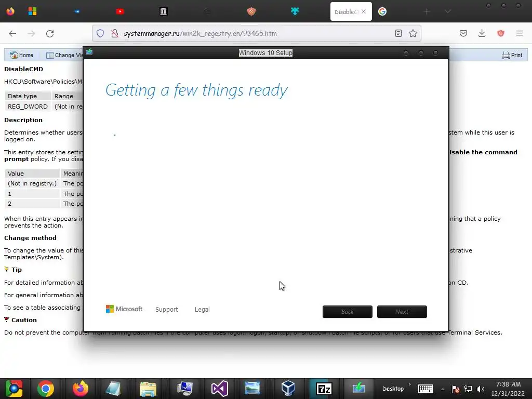Open Visual Studio from the taskbar
532x399 pixels.
(x=220, y=389)
